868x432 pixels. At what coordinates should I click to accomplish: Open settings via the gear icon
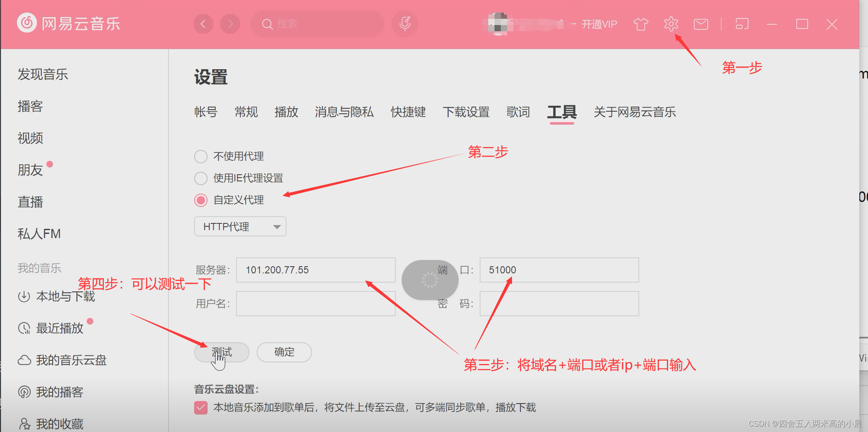coord(671,24)
